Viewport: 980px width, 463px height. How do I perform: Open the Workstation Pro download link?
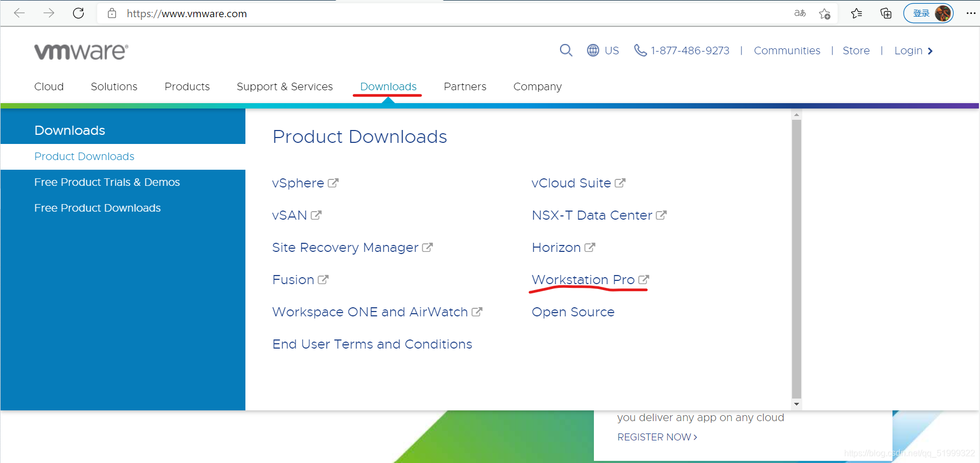coord(583,280)
